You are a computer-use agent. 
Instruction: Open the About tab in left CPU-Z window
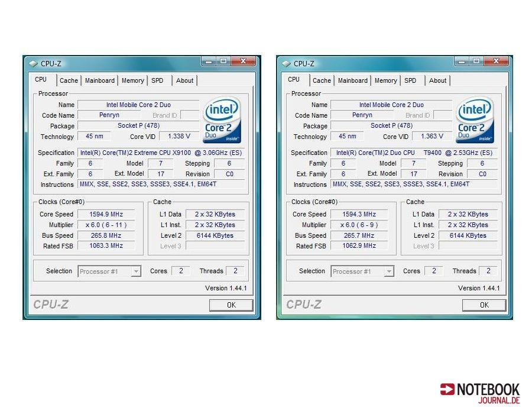pos(184,80)
